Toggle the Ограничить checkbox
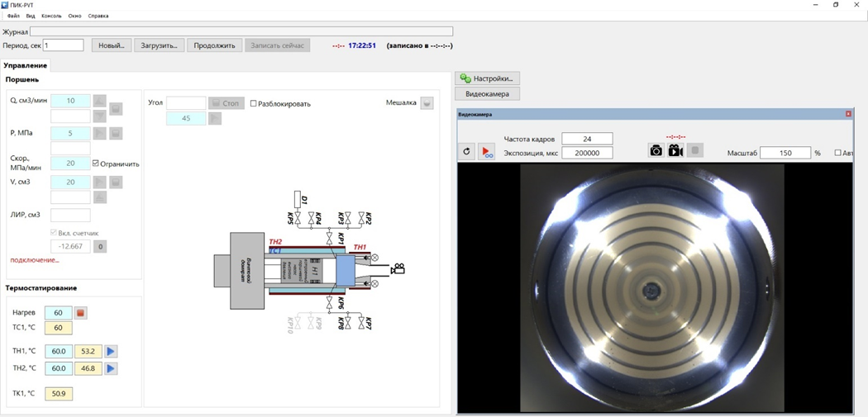 [x=97, y=163]
